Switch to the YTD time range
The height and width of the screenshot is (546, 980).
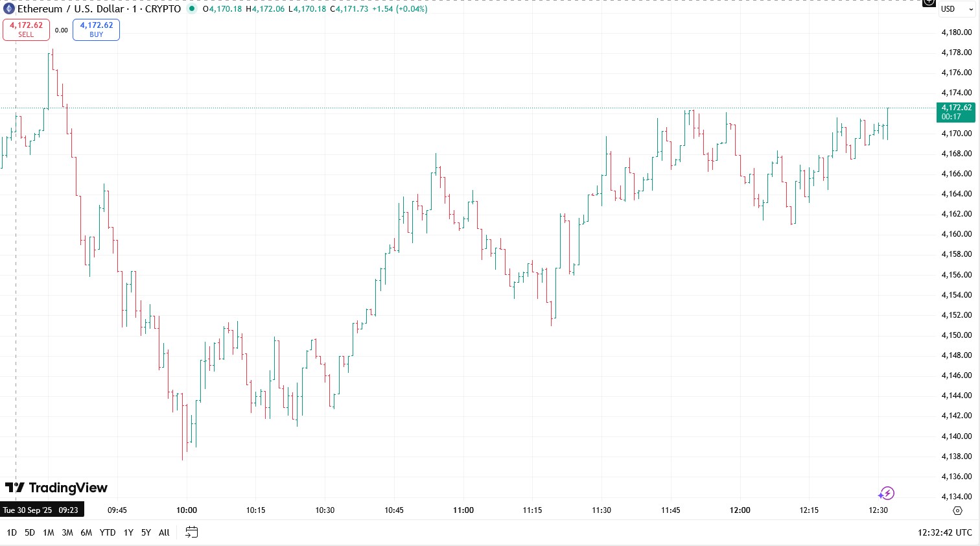coord(108,532)
